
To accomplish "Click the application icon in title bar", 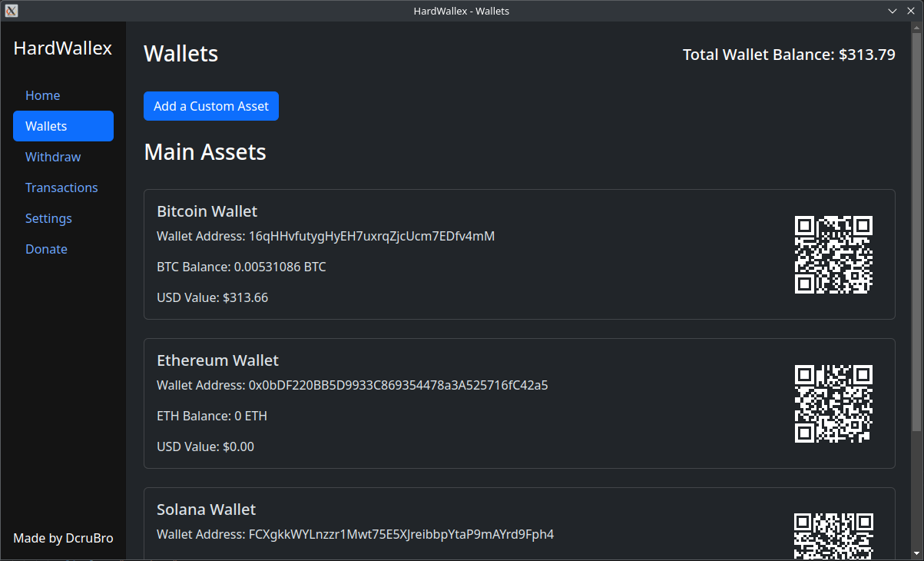I will (x=12, y=11).
